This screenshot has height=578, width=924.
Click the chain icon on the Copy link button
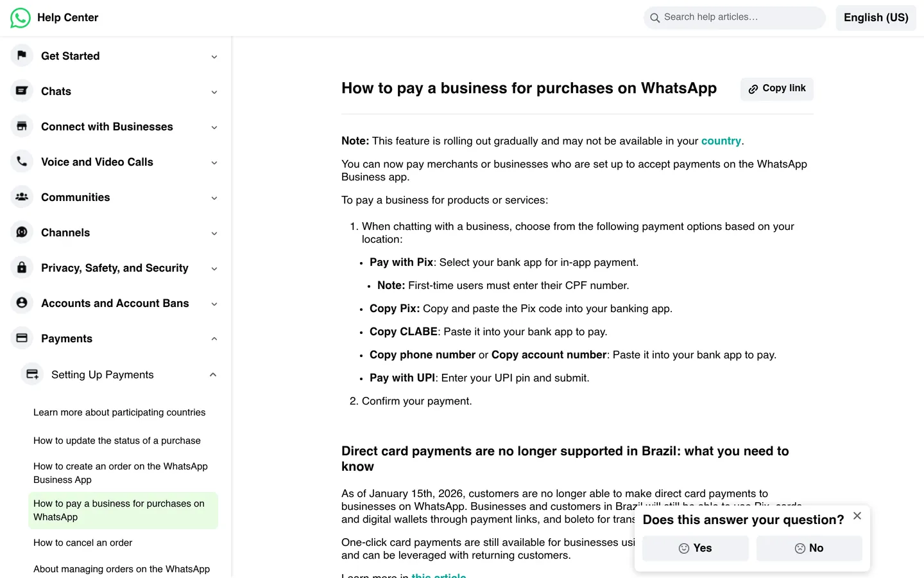pyautogui.click(x=753, y=89)
